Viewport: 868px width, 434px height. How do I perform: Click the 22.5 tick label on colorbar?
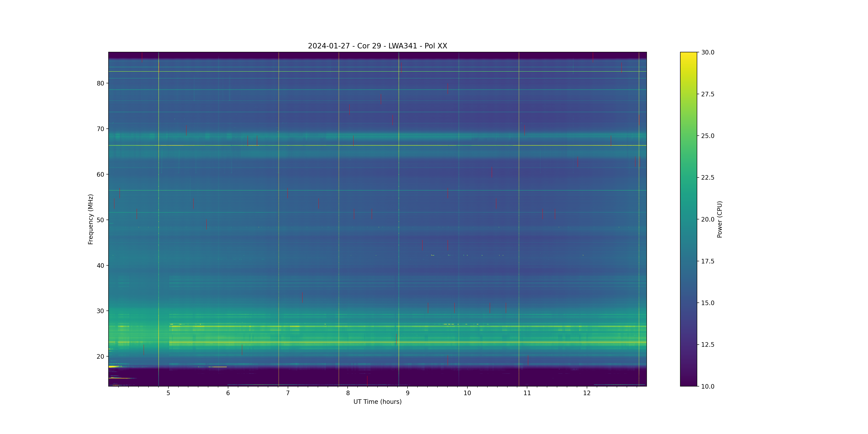click(x=708, y=178)
